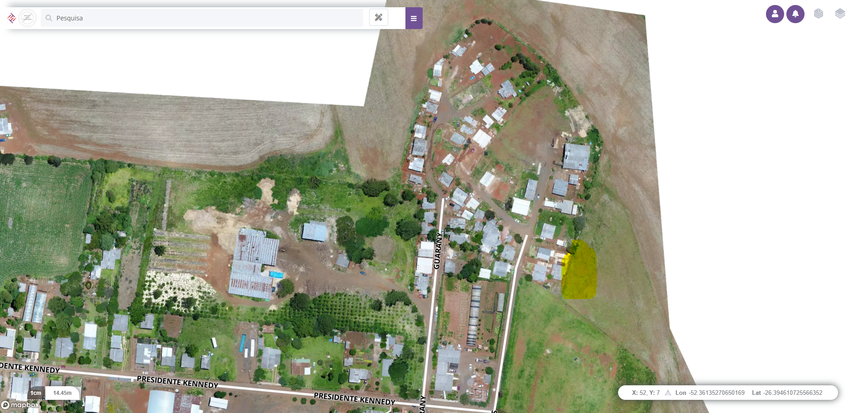Open the purple hamburger menu
The image size is (868, 413).
click(414, 18)
